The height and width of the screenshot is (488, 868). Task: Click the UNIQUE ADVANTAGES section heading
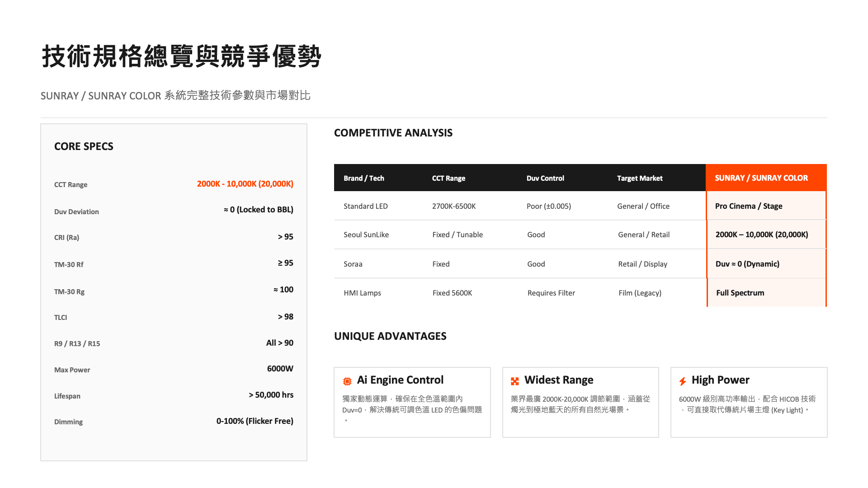(x=390, y=336)
